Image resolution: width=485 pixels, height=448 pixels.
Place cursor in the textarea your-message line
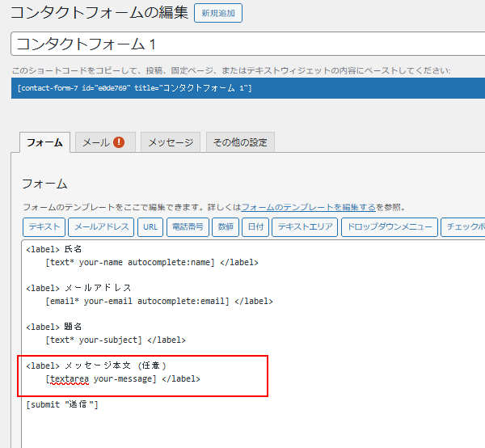[121, 378]
